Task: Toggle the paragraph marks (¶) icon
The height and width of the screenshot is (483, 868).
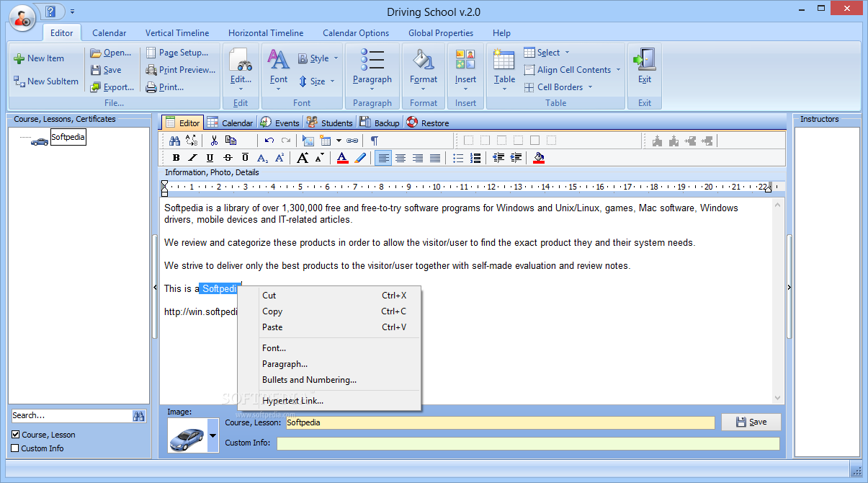Action: [x=375, y=141]
